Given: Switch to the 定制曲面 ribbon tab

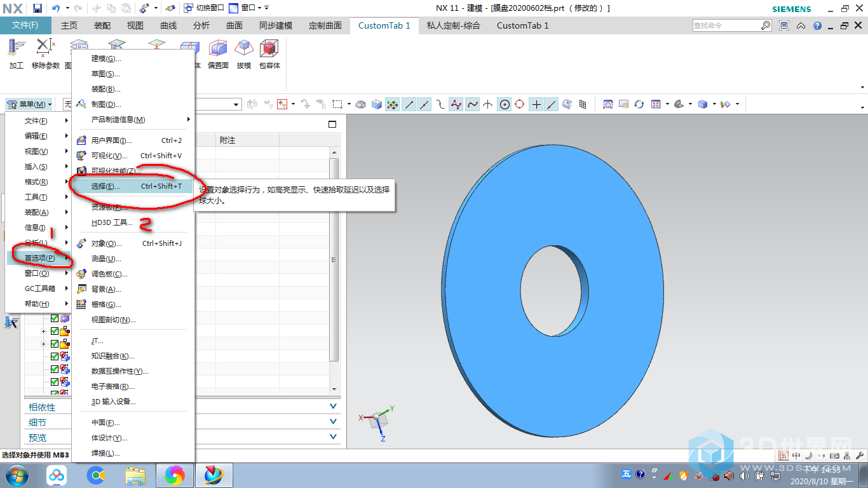Looking at the screenshot, I should [325, 25].
